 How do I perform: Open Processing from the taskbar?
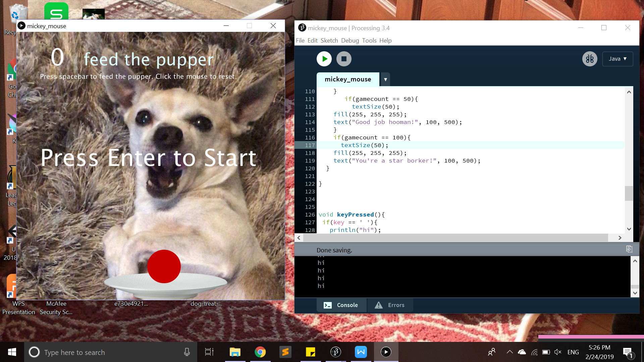(x=335, y=352)
